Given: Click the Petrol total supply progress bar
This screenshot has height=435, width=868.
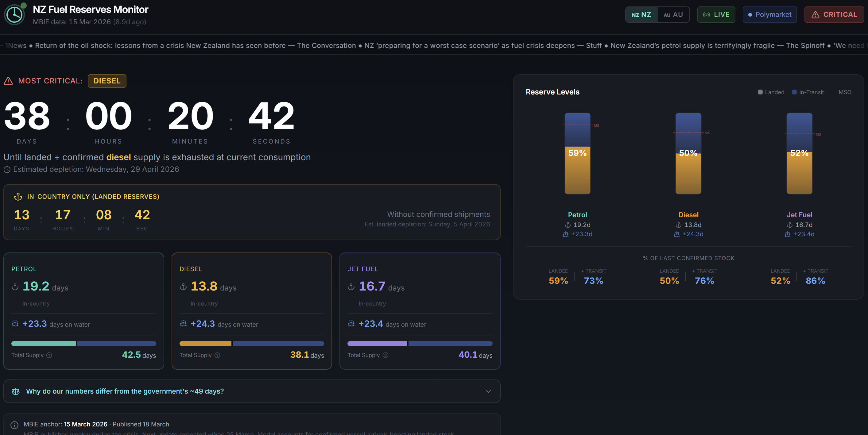Looking at the screenshot, I should (83, 344).
